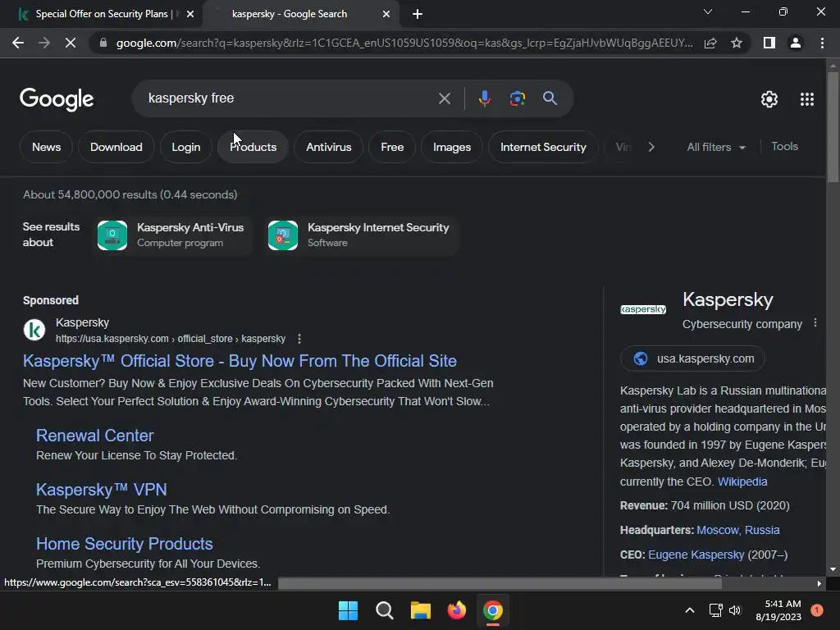Open knowledge panel more options dots

pyautogui.click(x=815, y=323)
